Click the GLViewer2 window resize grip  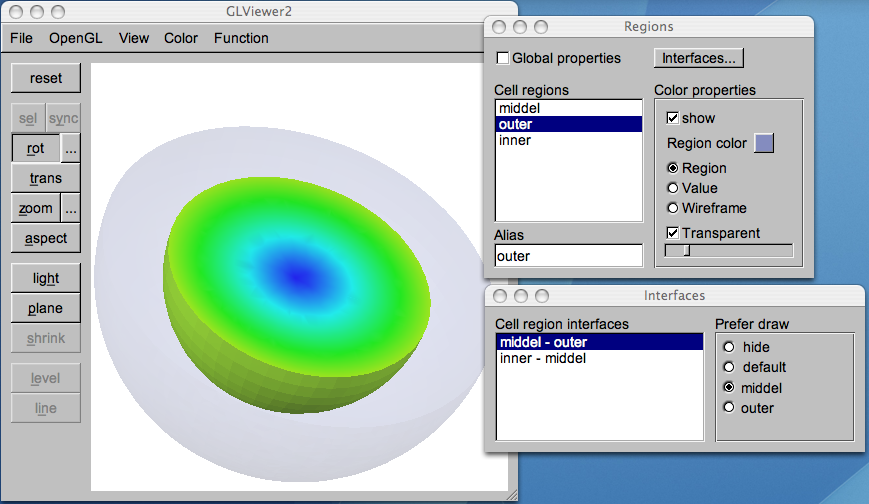tap(512, 495)
